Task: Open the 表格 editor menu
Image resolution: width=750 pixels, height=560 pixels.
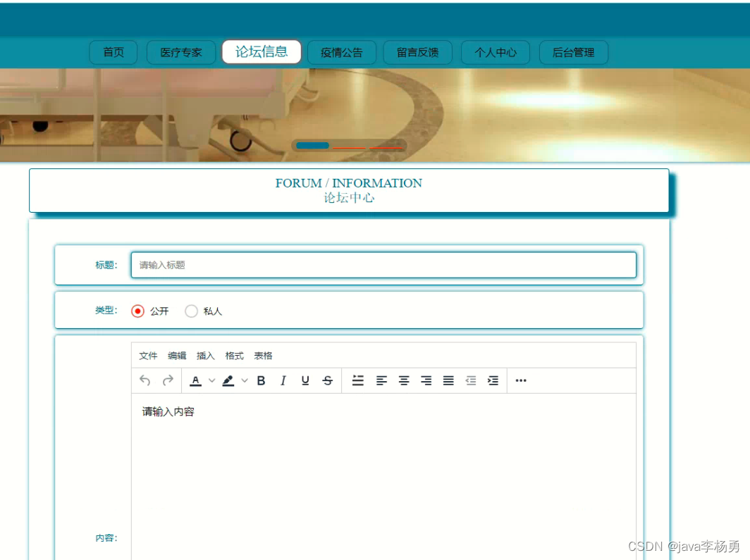Action: coord(263,356)
